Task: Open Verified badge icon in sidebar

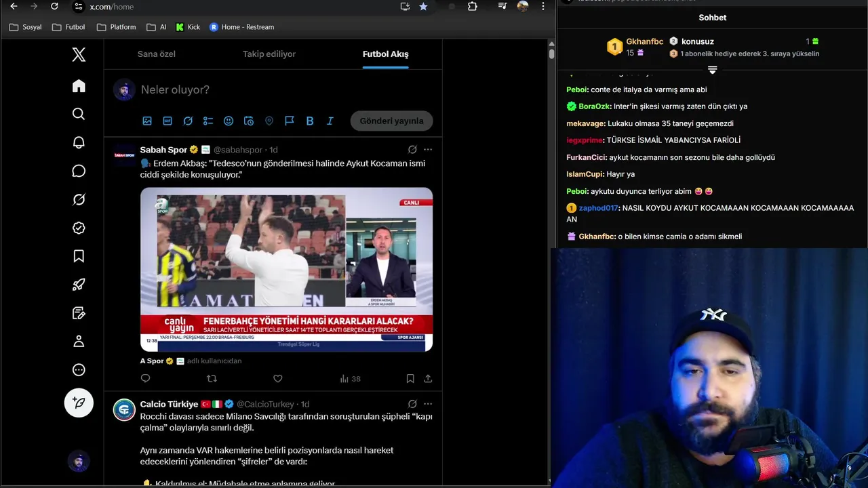Action: [79, 228]
